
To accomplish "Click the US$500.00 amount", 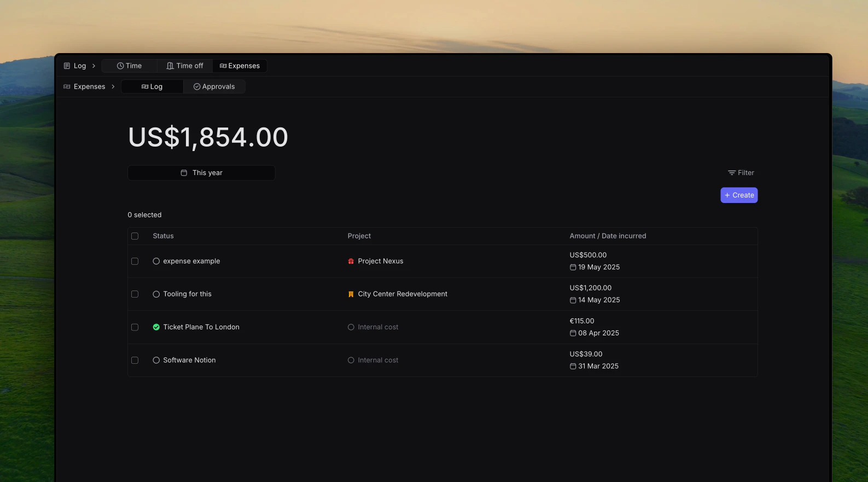I will tap(588, 255).
